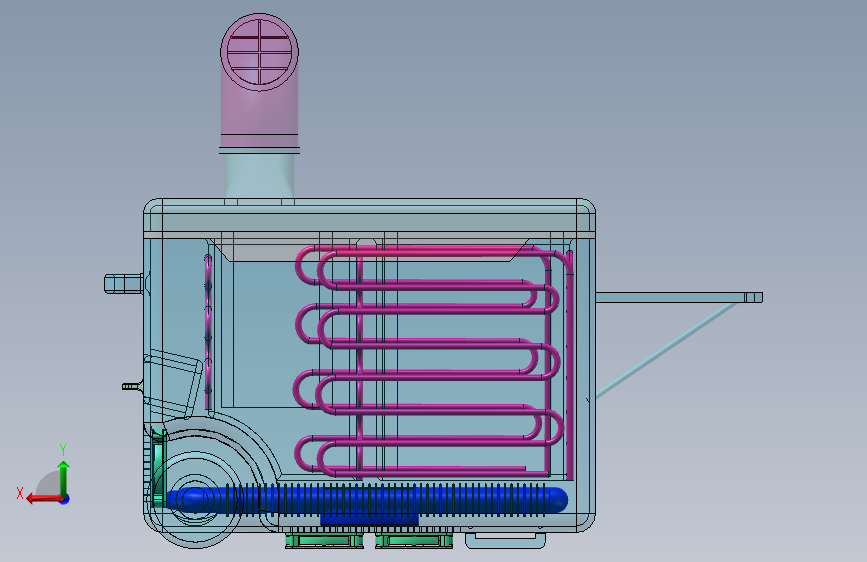Select the second green foot under the housing
The image size is (867, 562).
click(414, 540)
